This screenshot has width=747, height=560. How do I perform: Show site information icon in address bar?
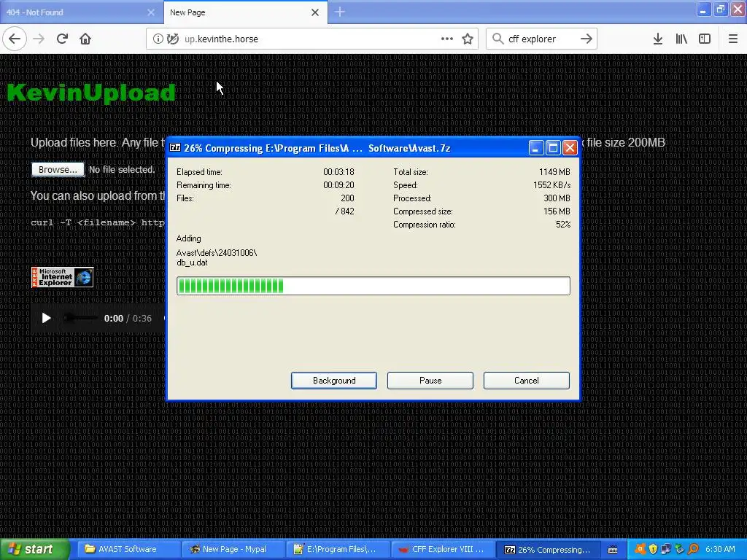pyautogui.click(x=158, y=39)
